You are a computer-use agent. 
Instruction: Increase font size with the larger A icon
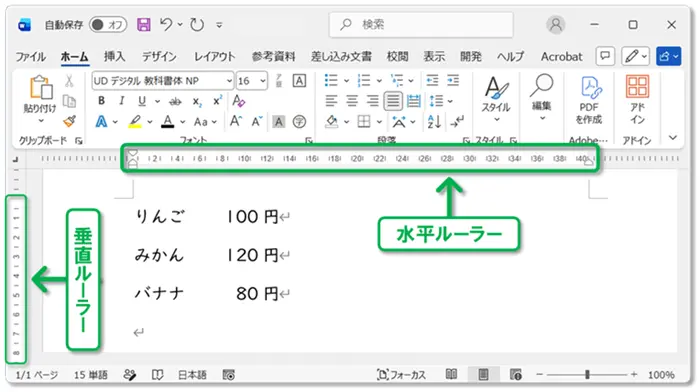click(236, 121)
